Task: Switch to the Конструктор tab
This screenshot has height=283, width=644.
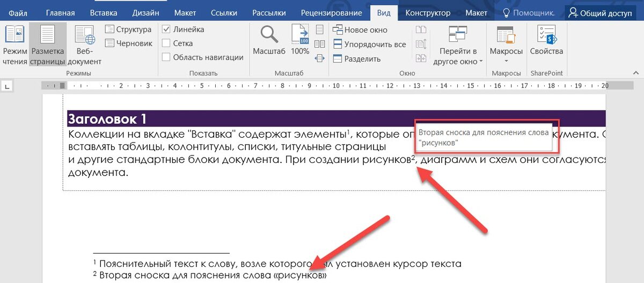Action: coord(427,12)
